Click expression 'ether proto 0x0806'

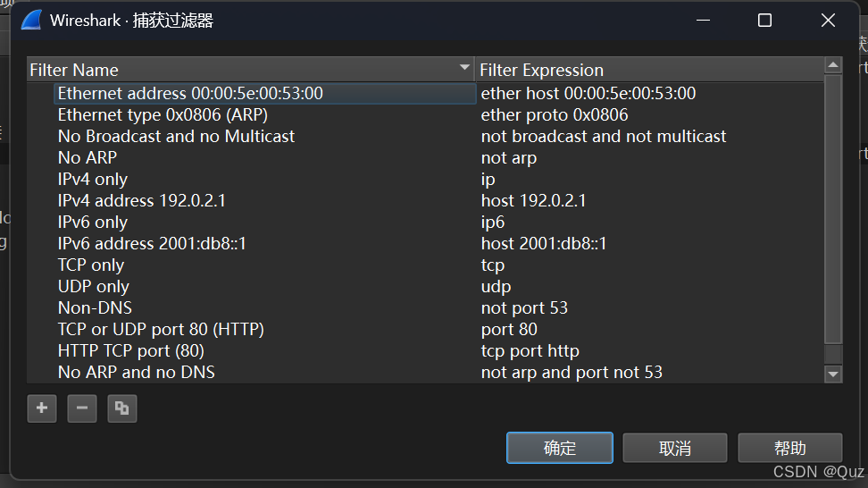pos(555,114)
